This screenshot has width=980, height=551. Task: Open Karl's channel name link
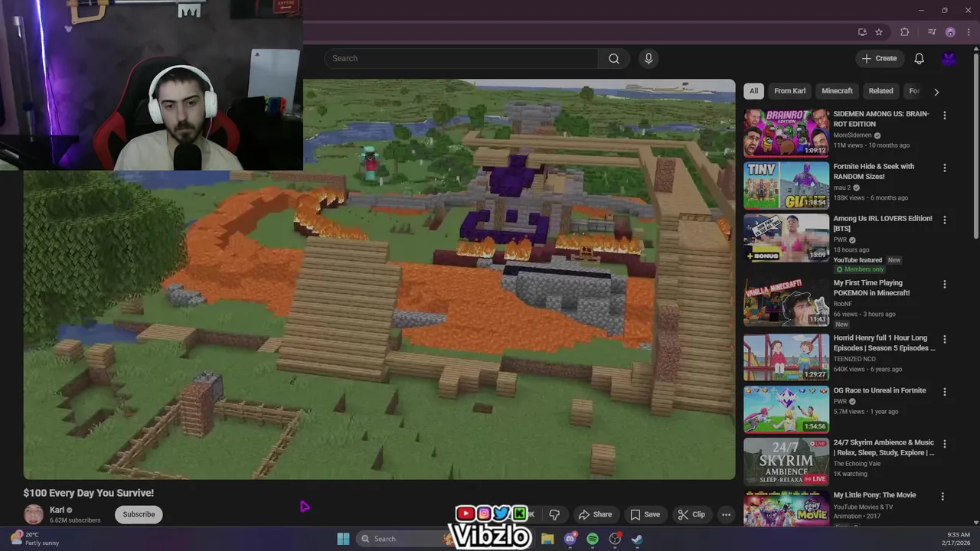point(57,510)
